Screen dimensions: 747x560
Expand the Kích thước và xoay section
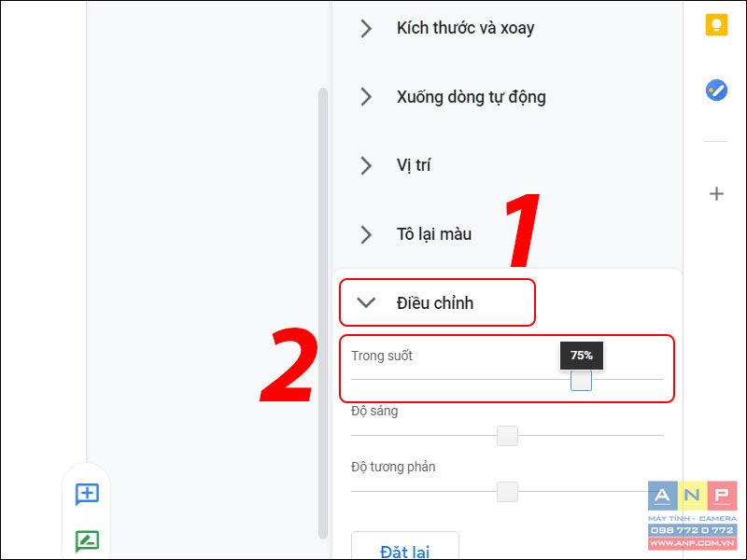[447, 28]
